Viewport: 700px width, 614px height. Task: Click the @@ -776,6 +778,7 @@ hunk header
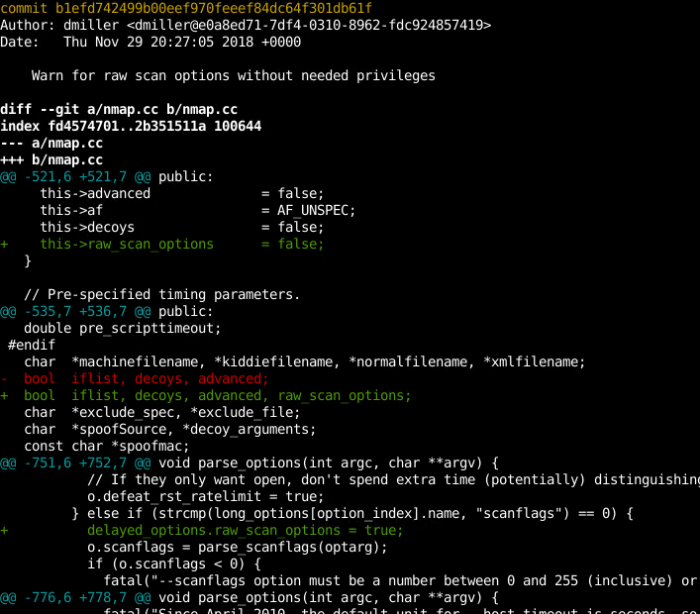click(x=75, y=597)
